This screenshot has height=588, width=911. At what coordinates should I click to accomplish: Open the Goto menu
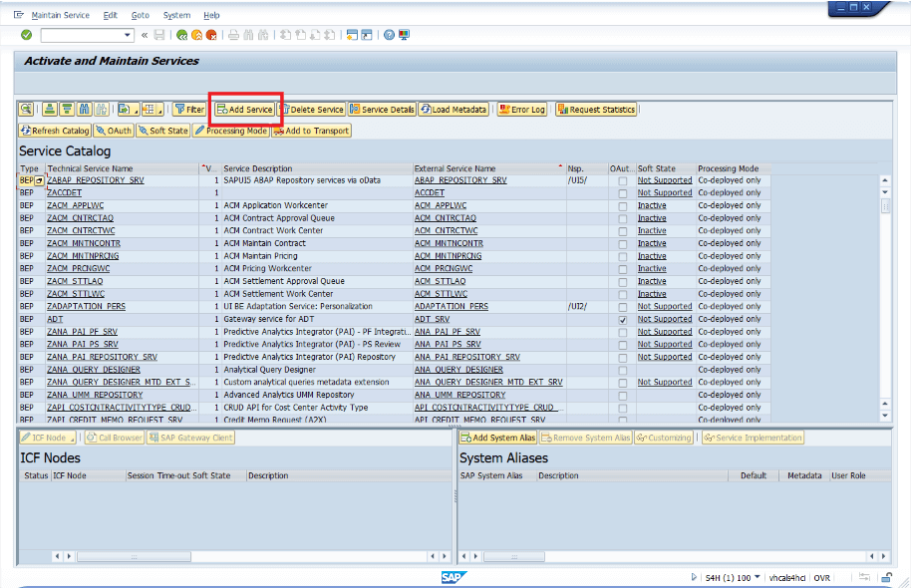141,15
